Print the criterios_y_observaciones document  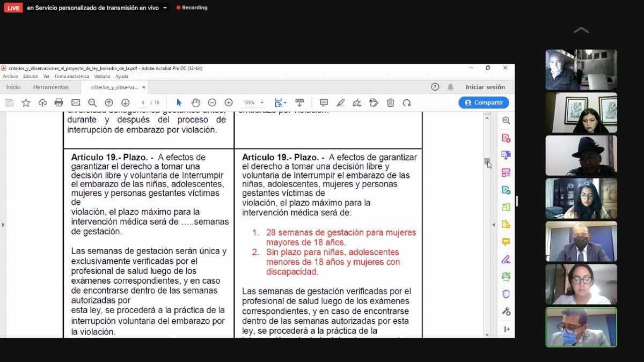pos(58,102)
